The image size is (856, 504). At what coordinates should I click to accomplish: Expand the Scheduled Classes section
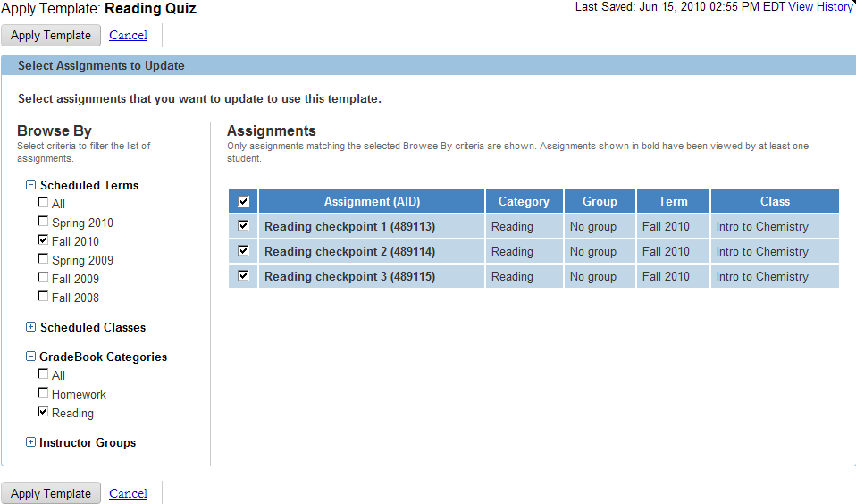coord(31,328)
